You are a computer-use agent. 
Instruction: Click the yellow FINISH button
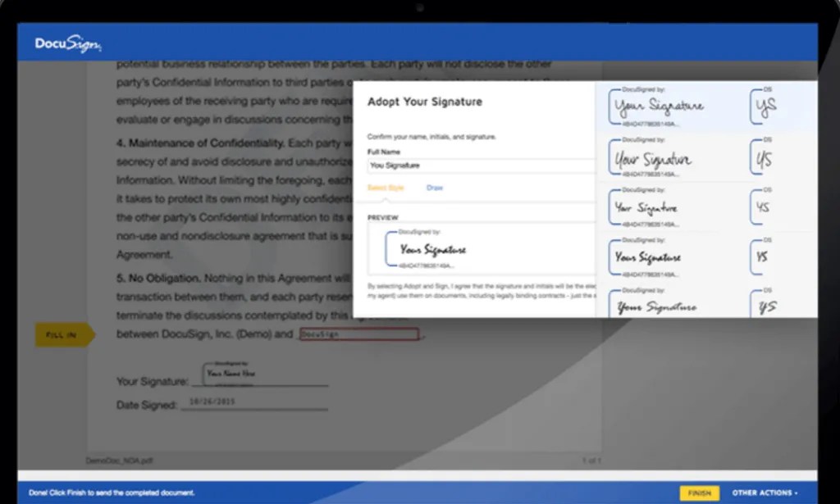click(699, 493)
